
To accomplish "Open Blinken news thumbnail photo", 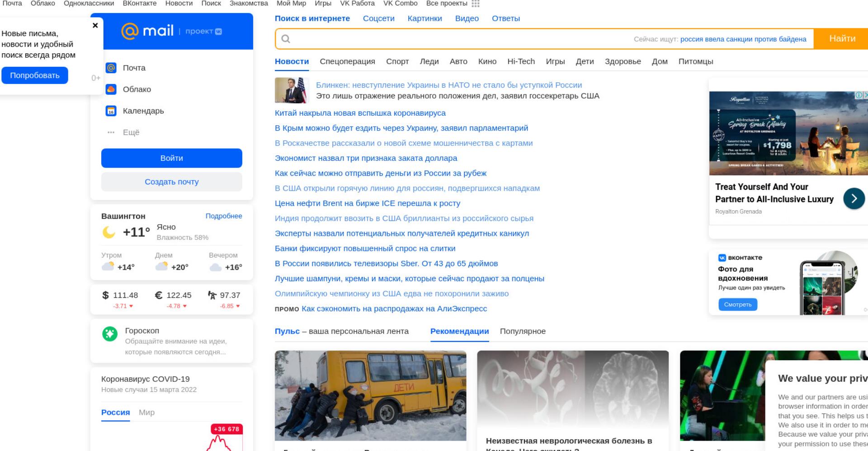I will (x=292, y=90).
